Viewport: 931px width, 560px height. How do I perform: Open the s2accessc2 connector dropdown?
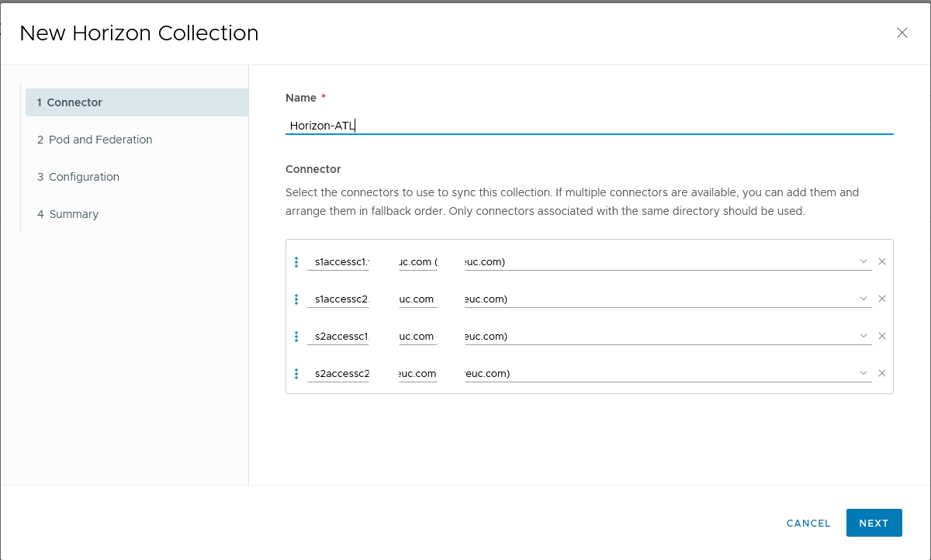pos(864,374)
